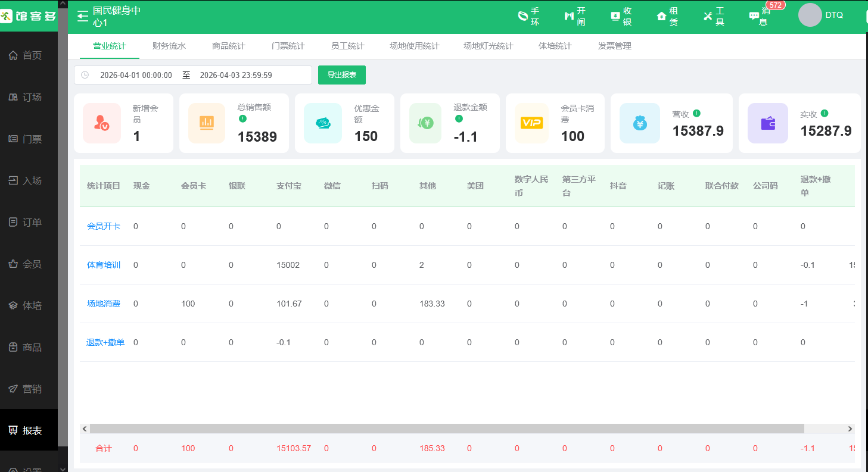Click the 开闸 gate icon
The height and width of the screenshot is (472, 868).
click(x=575, y=16)
